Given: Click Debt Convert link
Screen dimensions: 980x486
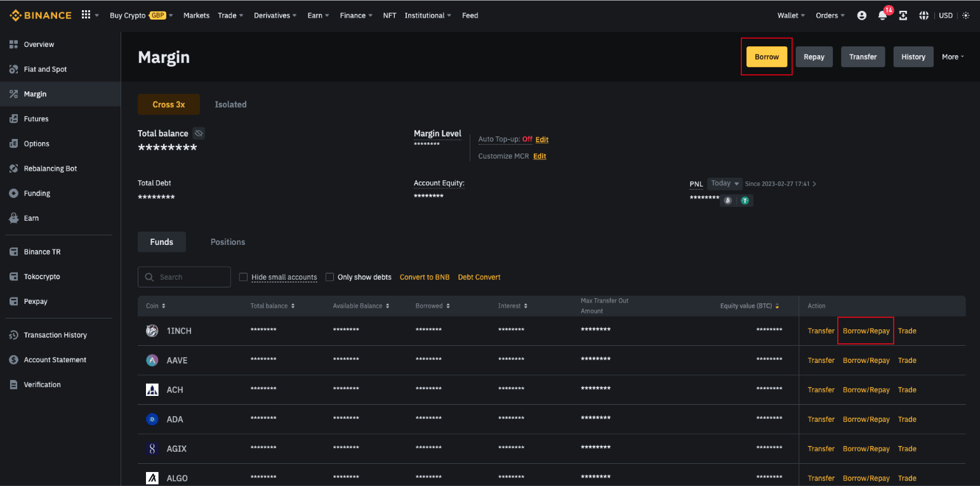Looking at the screenshot, I should (479, 277).
